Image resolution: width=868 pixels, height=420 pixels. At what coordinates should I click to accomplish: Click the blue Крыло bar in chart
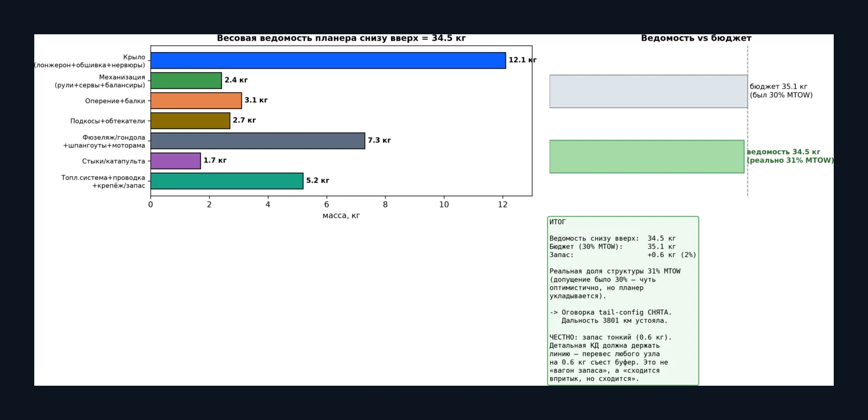(328, 61)
